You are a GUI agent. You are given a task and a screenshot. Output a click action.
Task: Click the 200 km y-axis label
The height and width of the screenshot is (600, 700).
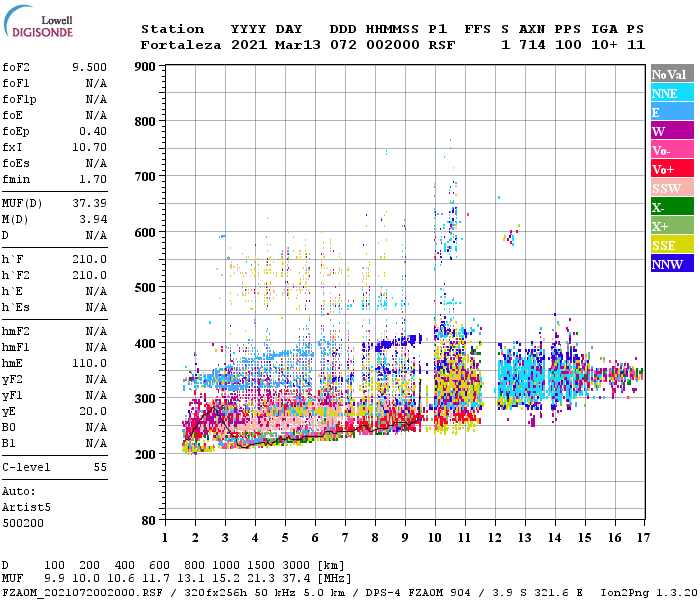(145, 454)
